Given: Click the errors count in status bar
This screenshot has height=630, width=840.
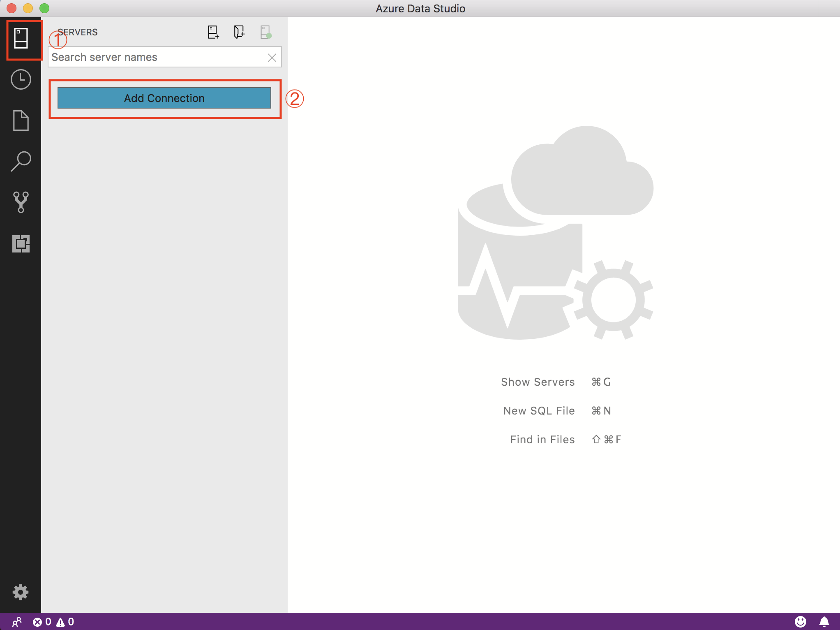Looking at the screenshot, I should 42,622.
